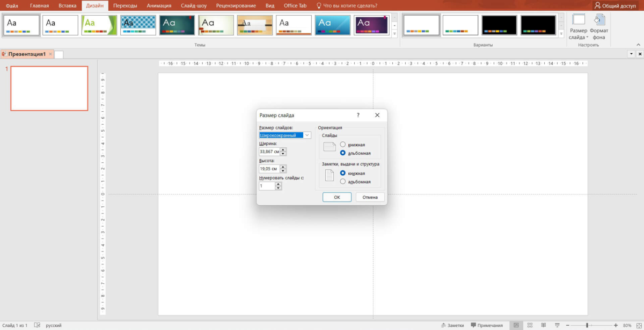644x330 pixels.
Task: Decrease Высота with the down spinner
Action: tap(283, 170)
